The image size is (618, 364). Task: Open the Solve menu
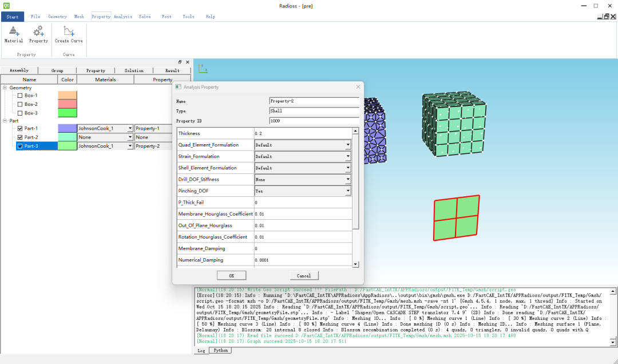[145, 17]
